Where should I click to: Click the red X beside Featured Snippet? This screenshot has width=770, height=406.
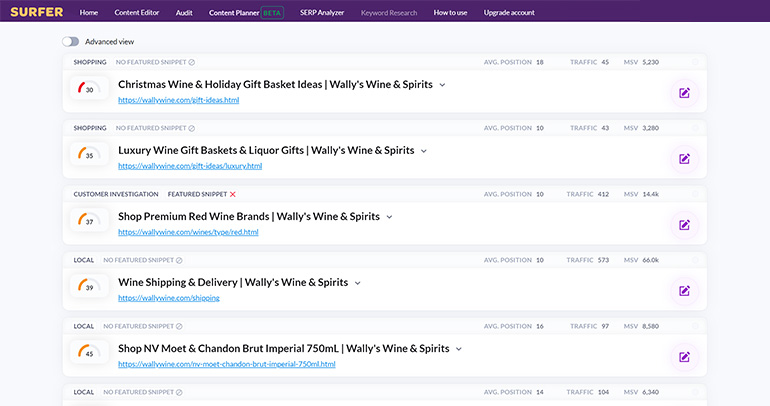point(233,194)
